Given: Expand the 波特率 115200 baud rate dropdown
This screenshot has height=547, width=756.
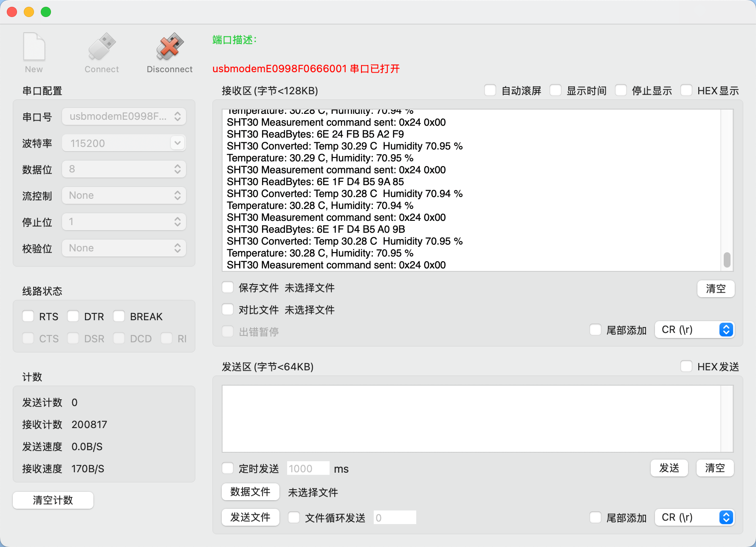Looking at the screenshot, I should (124, 143).
